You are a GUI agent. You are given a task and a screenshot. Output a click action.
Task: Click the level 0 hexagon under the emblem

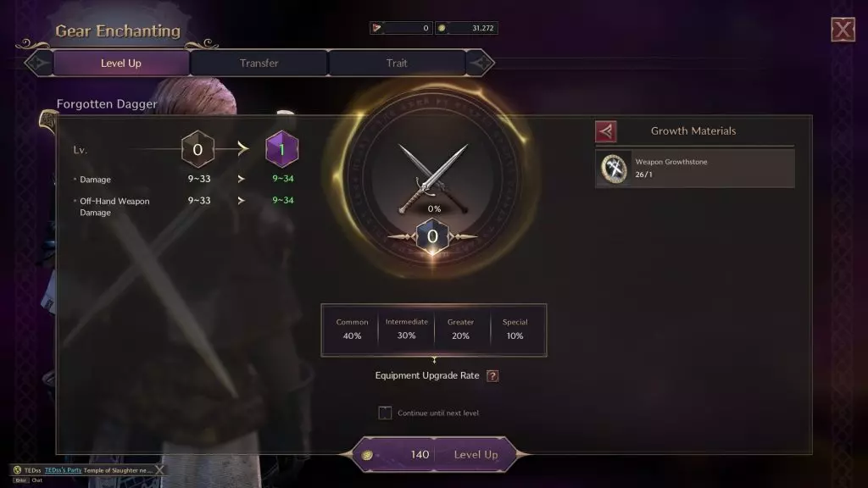pyautogui.click(x=432, y=236)
